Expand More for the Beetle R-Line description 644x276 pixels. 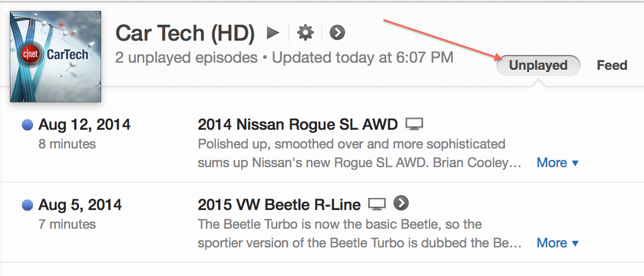click(x=558, y=243)
